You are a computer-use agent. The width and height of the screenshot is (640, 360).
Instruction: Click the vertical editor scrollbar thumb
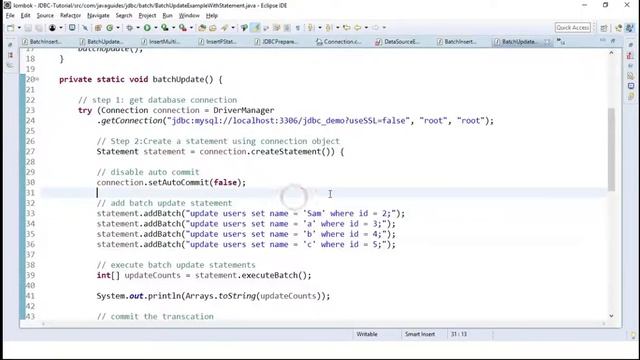pyautogui.click(x=611, y=149)
